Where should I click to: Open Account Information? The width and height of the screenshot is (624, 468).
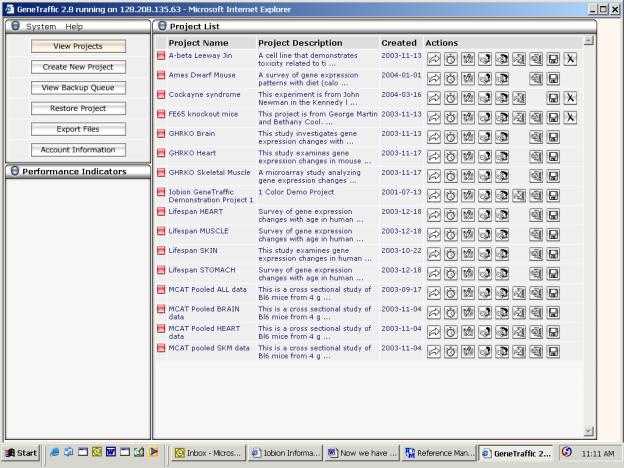[x=78, y=150]
